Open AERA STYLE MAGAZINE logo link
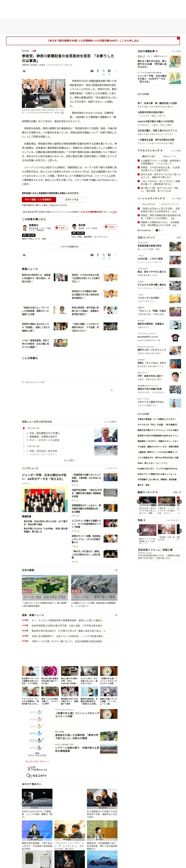The width and height of the screenshot is (186, 868). 37,754
